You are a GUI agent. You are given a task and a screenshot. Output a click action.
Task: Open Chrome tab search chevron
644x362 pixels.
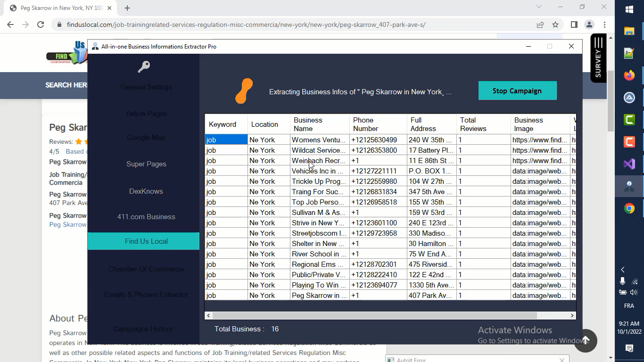click(539, 7)
